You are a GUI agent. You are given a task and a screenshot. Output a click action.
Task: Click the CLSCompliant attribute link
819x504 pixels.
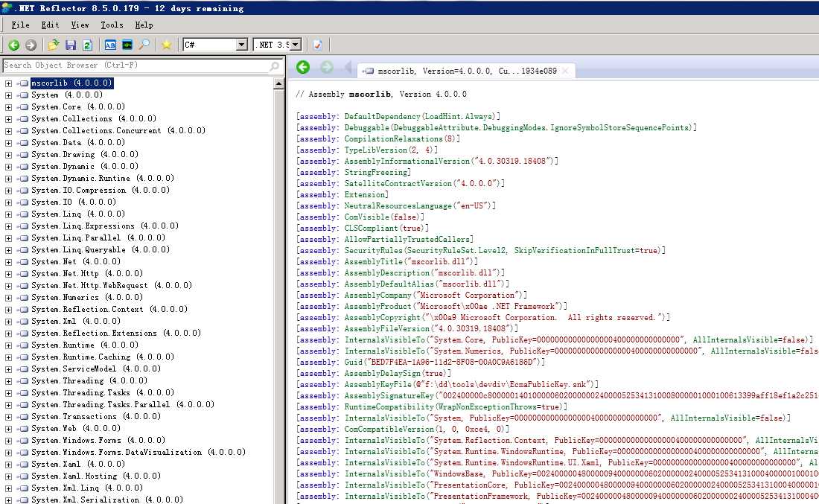click(x=372, y=229)
